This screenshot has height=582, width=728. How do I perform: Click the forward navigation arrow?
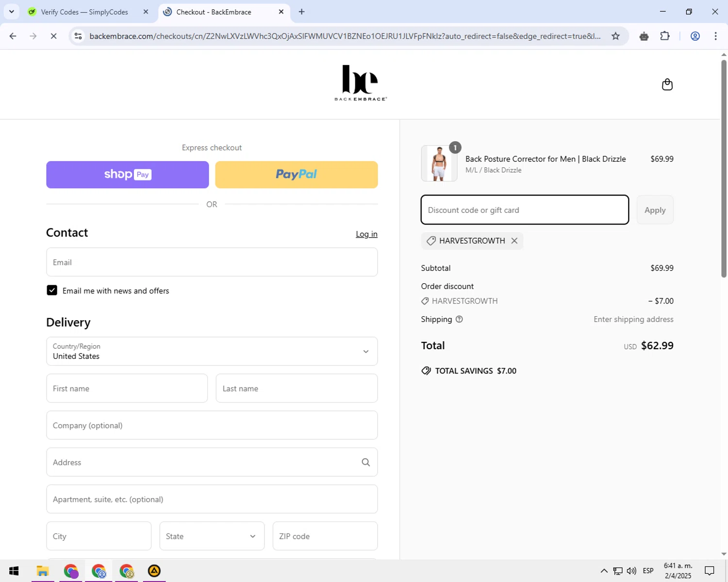tap(33, 36)
